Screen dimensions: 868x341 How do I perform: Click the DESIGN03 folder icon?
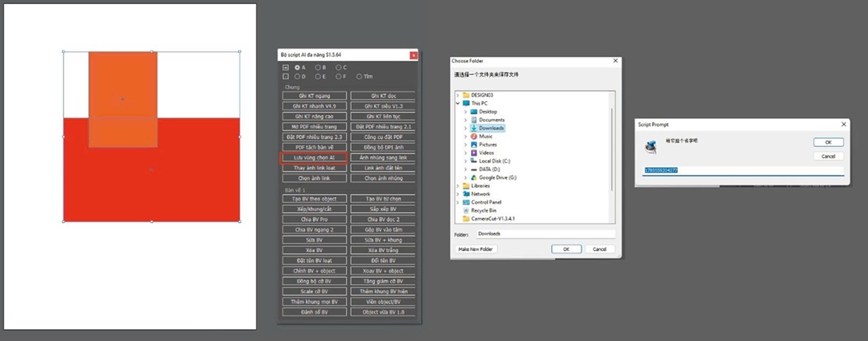(x=466, y=95)
